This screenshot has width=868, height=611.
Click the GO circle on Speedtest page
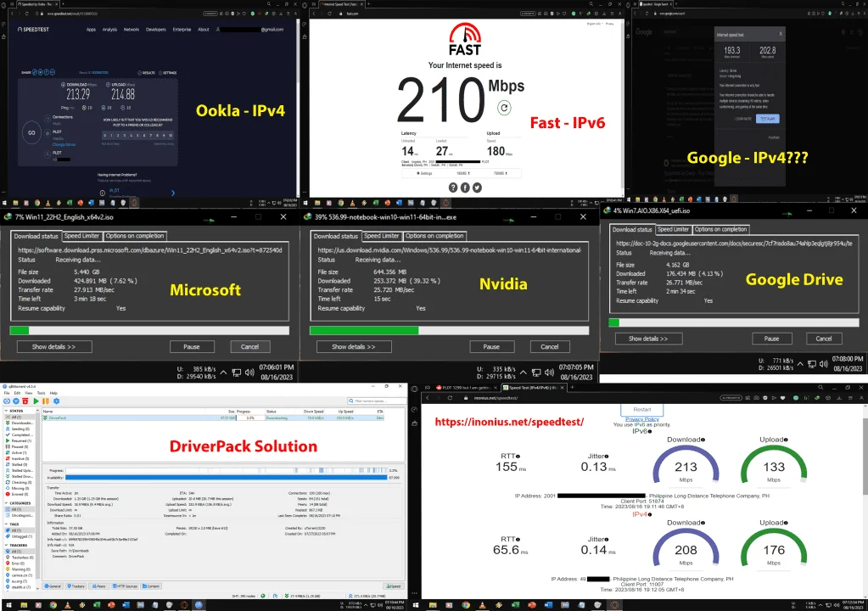31,132
